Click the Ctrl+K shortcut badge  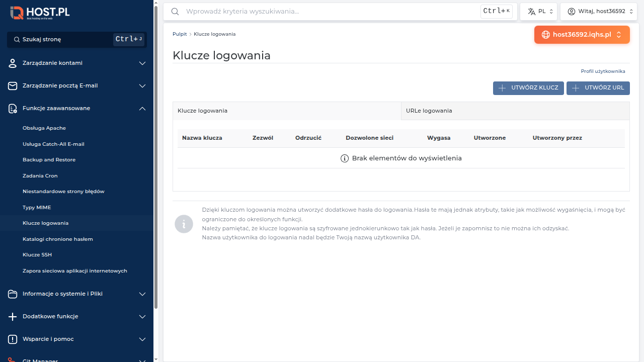click(x=497, y=11)
